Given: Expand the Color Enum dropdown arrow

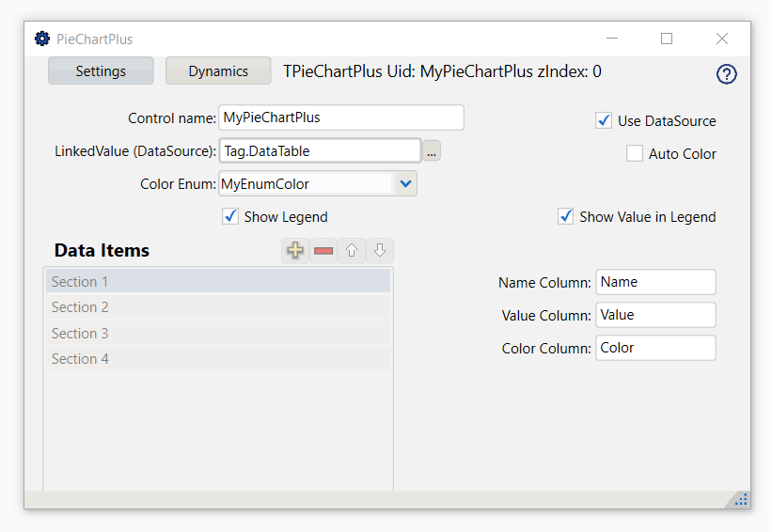Looking at the screenshot, I should point(405,183).
